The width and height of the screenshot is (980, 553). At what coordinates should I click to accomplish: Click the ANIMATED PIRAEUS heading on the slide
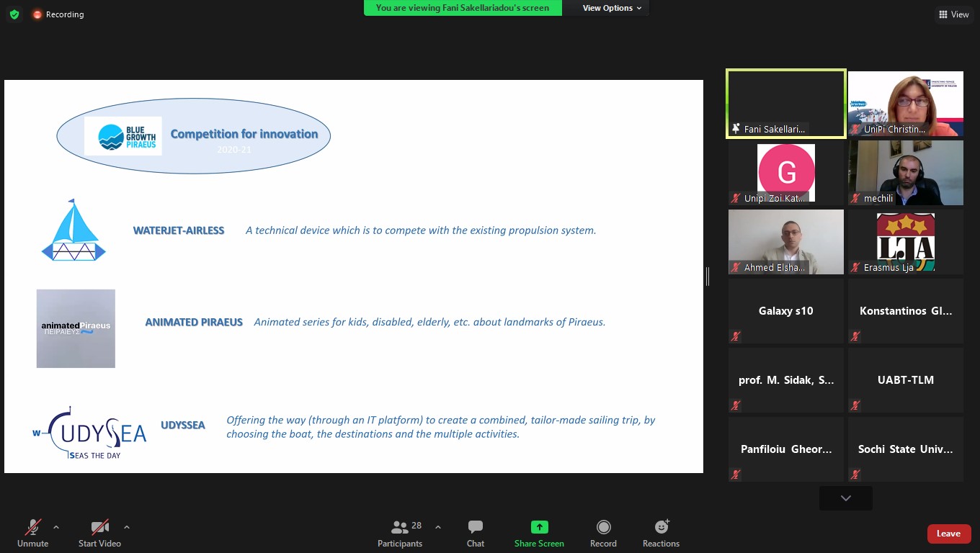tap(194, 322)
